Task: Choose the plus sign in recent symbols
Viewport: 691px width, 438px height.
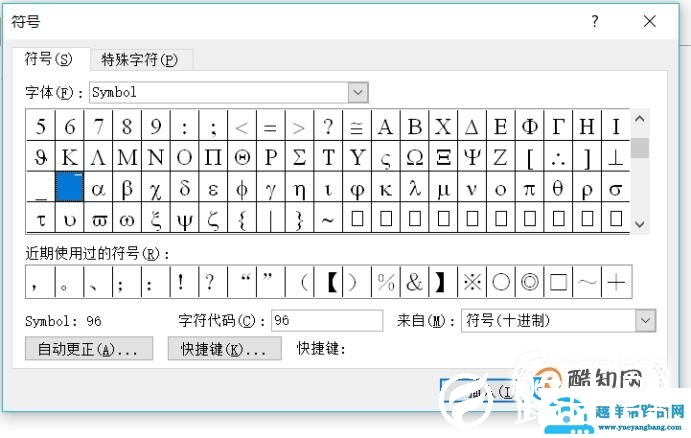Action: tap(616, 282)
